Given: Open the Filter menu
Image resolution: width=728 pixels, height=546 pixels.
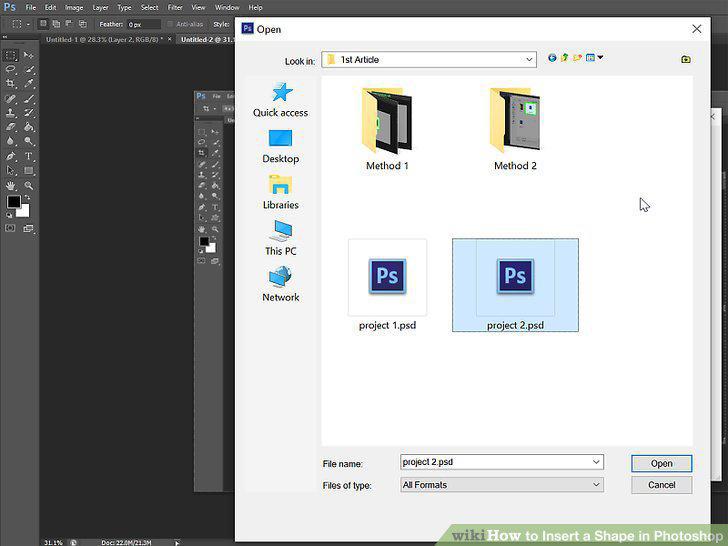Looking at the screenshot, I should click(x=175, y=7).
